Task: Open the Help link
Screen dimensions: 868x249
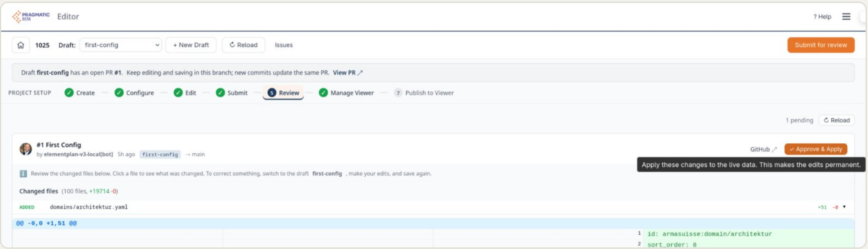Action: tap(822, 16)
